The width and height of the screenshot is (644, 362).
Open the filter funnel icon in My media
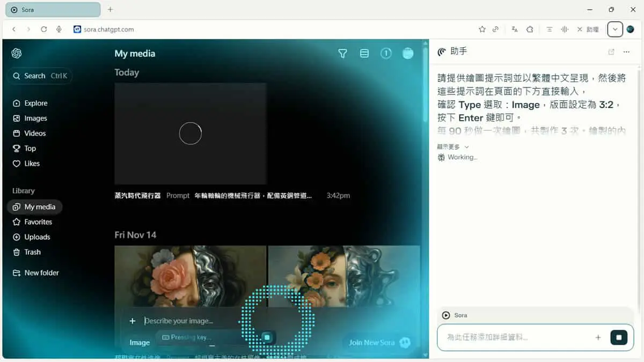342,53
